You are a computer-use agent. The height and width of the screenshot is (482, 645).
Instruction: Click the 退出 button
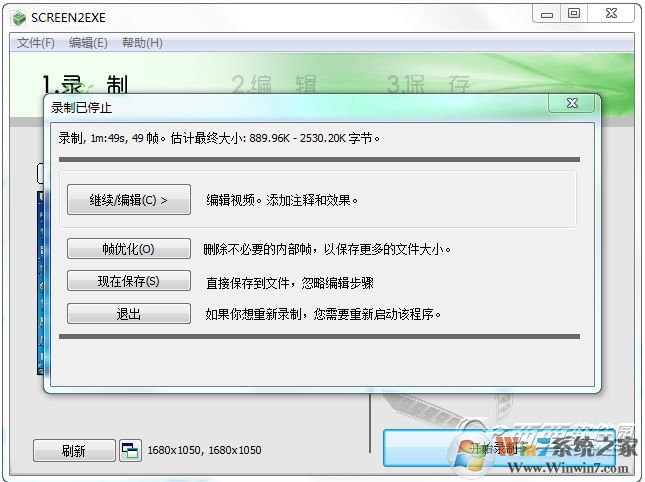coord(129,314)
